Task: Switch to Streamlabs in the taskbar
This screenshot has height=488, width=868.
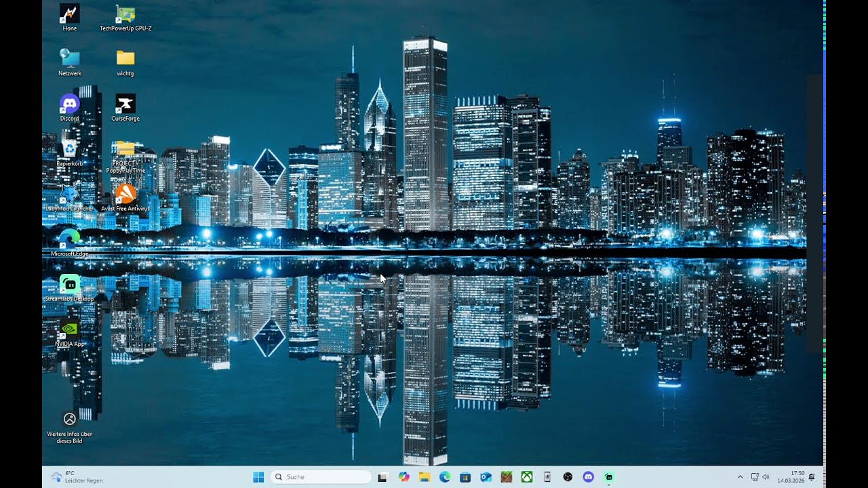Action: coord(609,477)
